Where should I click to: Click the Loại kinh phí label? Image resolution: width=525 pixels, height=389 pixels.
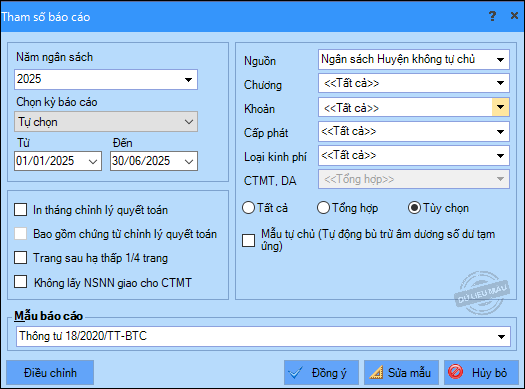point(275,157)
